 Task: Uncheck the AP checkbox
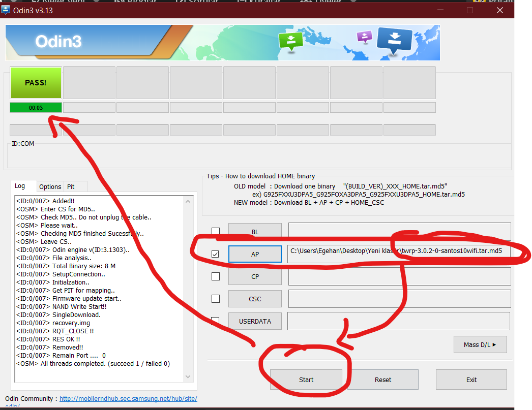(x=215, y=254)
